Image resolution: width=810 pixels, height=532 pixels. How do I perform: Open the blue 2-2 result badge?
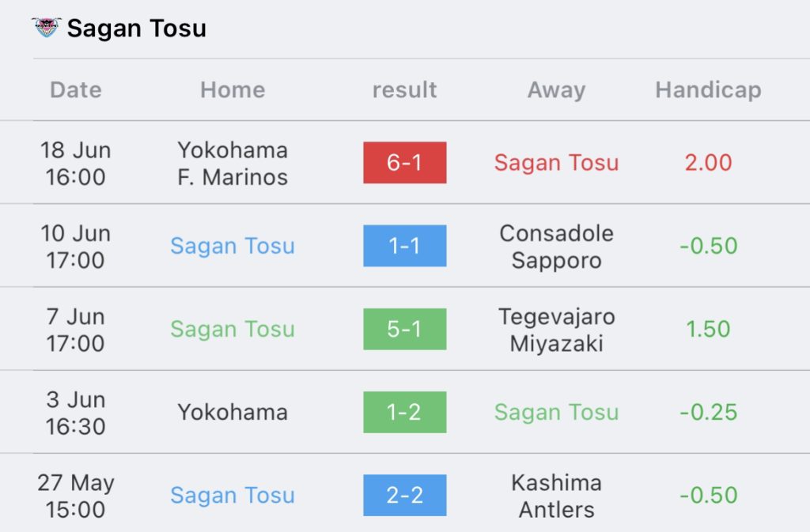click(x=404, y=495)
